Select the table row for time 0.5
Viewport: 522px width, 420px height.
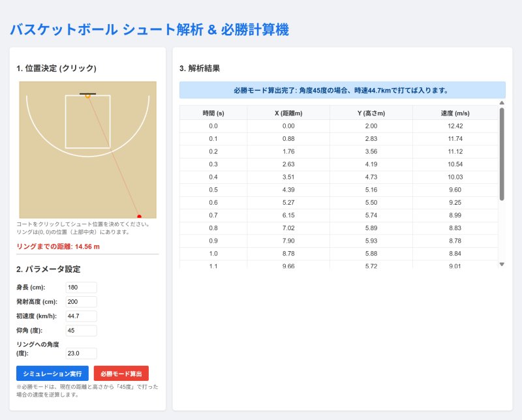[x=339, y=190]
